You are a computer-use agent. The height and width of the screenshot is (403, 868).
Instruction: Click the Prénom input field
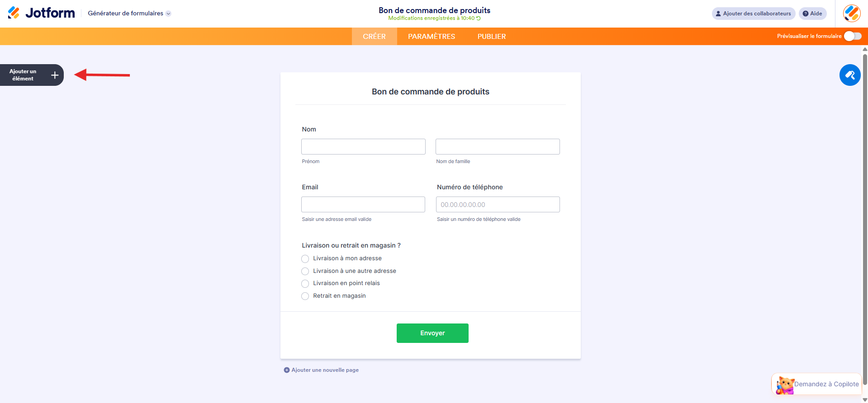(x=363, y=146)
